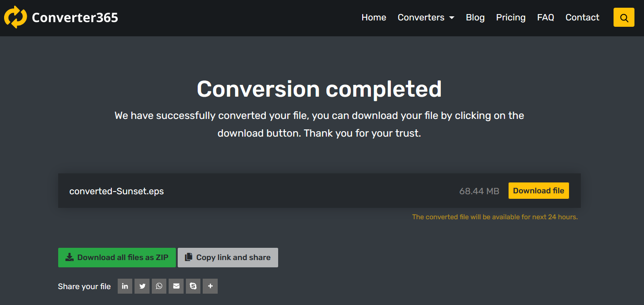Share the file through WhatsApp
Image resolution: width=644 pixels, height=305 pixels.
159,286
